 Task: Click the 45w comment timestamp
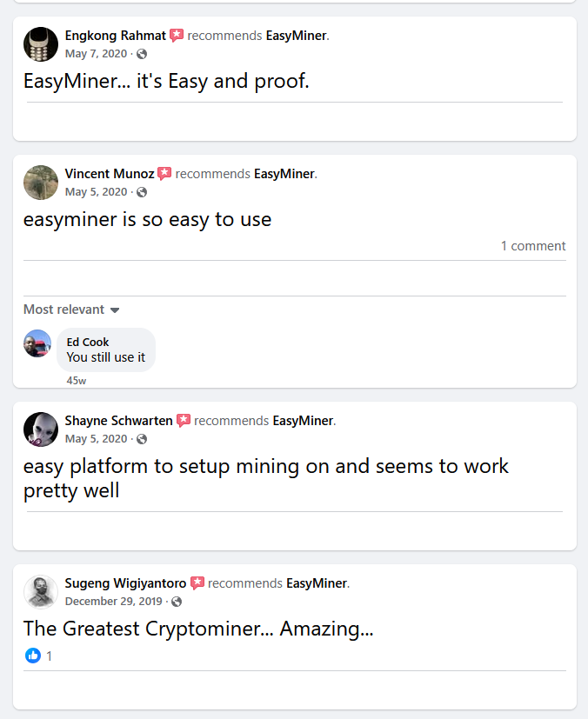pos(77,381)
